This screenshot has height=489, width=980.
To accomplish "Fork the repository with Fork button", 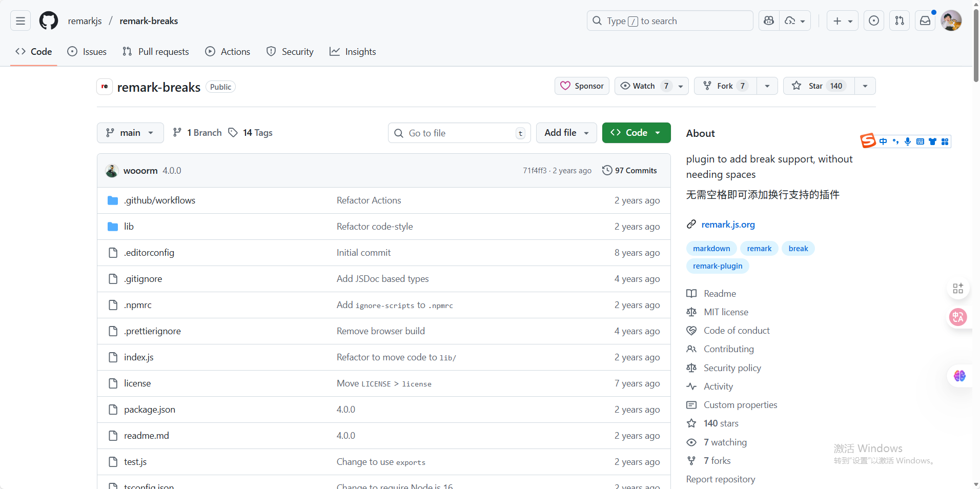I will point(725,86).
